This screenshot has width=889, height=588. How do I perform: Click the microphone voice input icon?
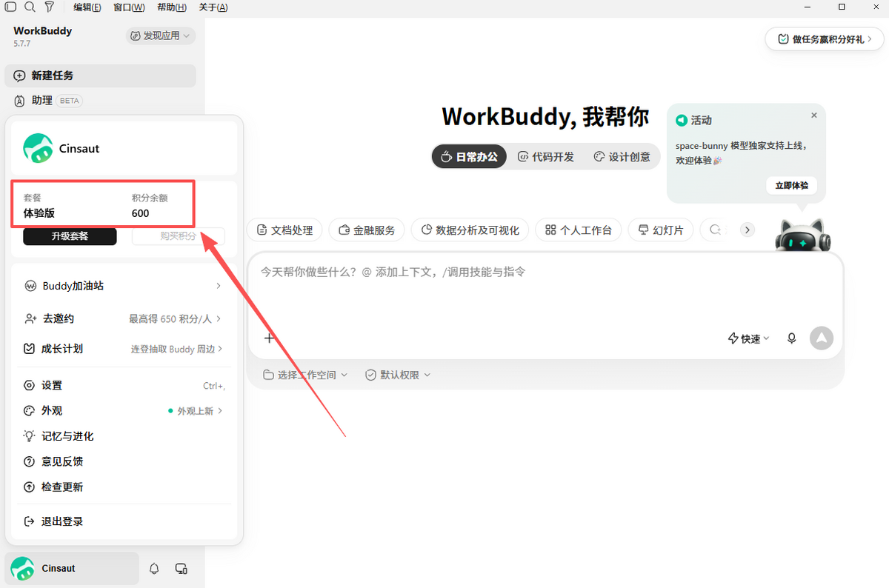tap(791, 338)
